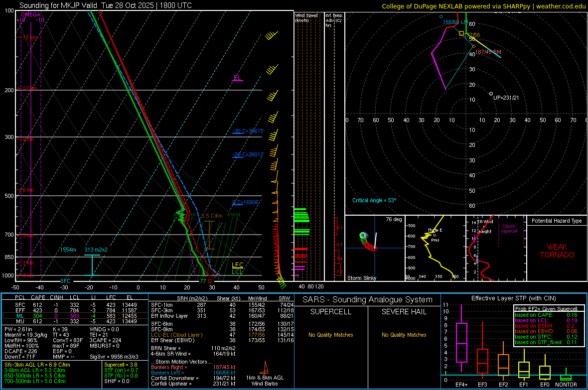588x390 pixels.
Task: Click the '-30 C=30615' height label
Action: (248, 131)
